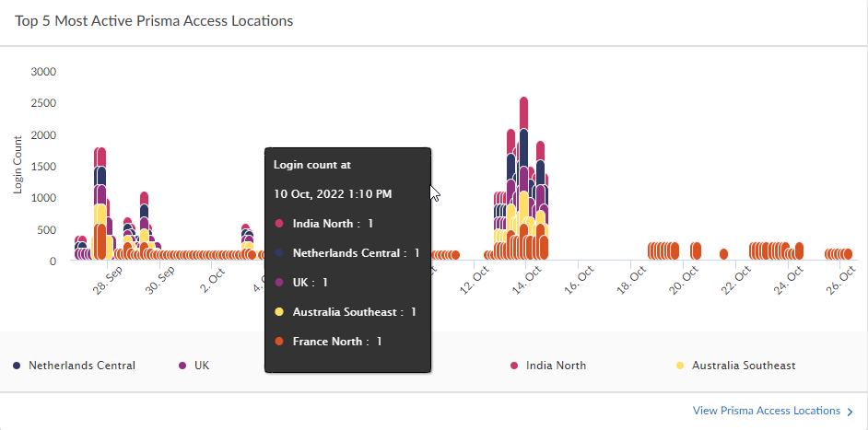
Task: Open the View Prisma Access Locations link
Action: click(766, 411)
